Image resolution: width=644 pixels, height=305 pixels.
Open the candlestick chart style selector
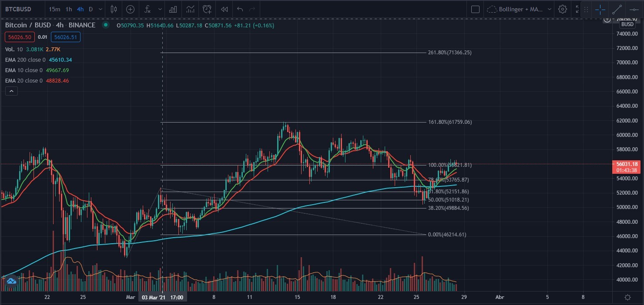coord(114,9)
